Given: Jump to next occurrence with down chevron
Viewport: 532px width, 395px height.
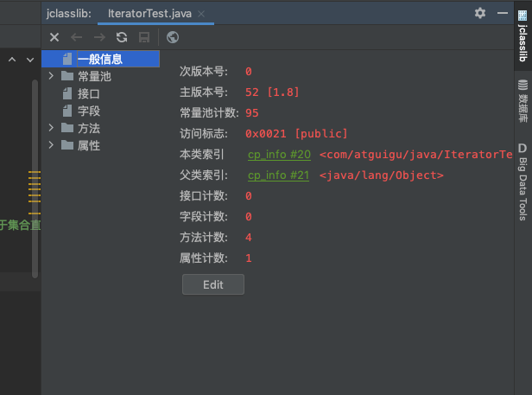Looking at the screenshot, I should click(30, 60).
